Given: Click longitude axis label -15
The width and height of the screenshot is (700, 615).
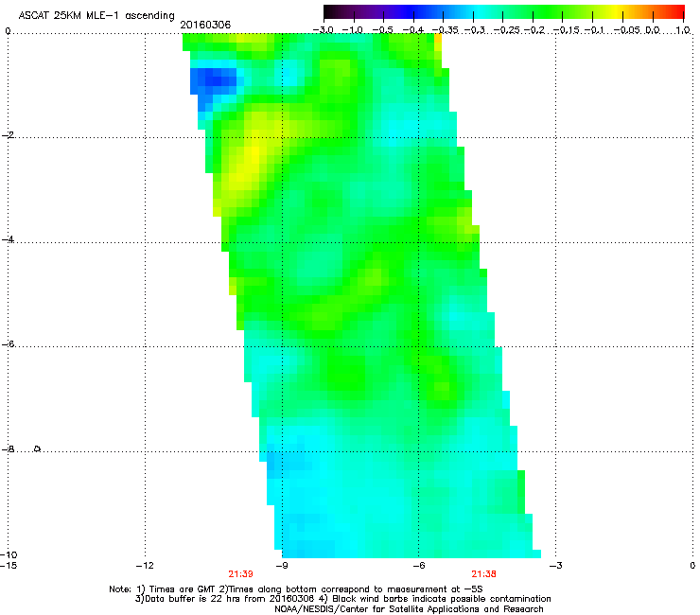Looking at the screenshot, I should click(x=9, y=566).
